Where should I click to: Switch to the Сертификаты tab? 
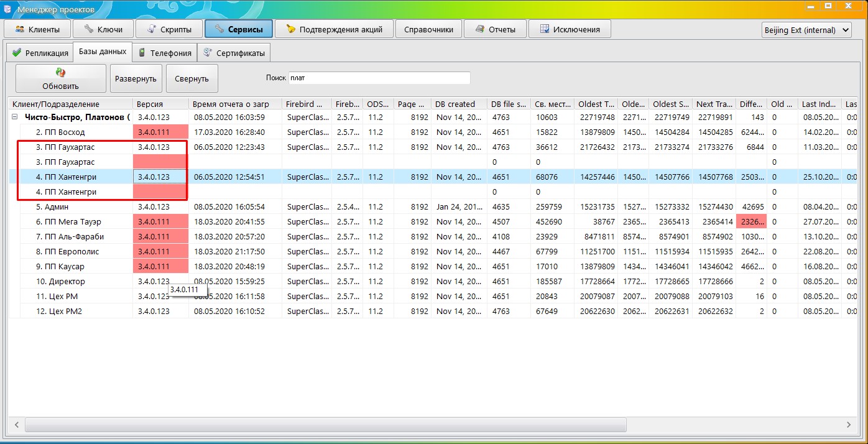tap(234, 53)
